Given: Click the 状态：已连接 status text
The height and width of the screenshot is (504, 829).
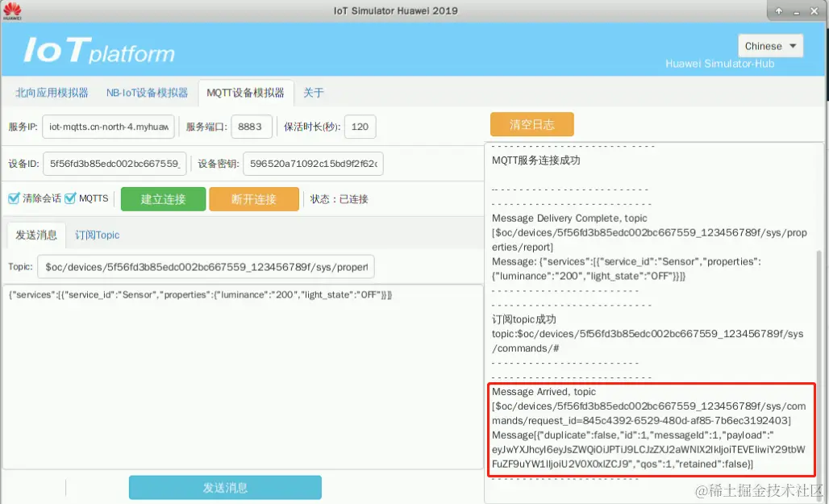Looking at the screenshot, I should 340,199.
